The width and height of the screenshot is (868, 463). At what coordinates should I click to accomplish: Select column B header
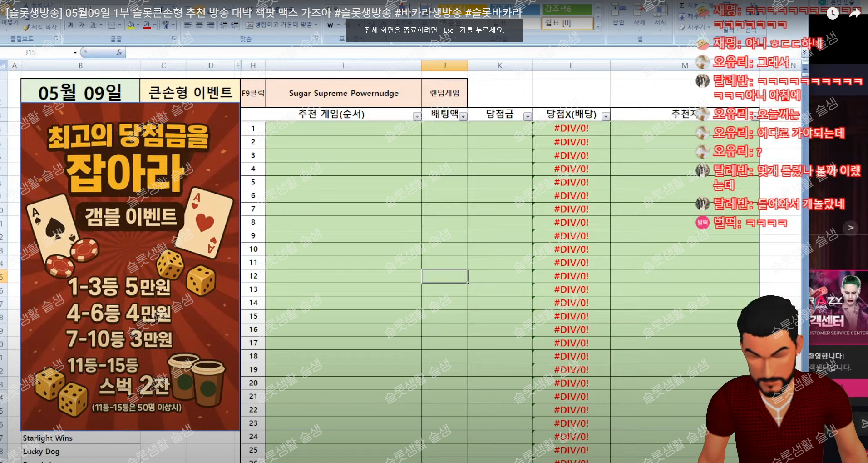pyautogui.click(x=80, y=65)
